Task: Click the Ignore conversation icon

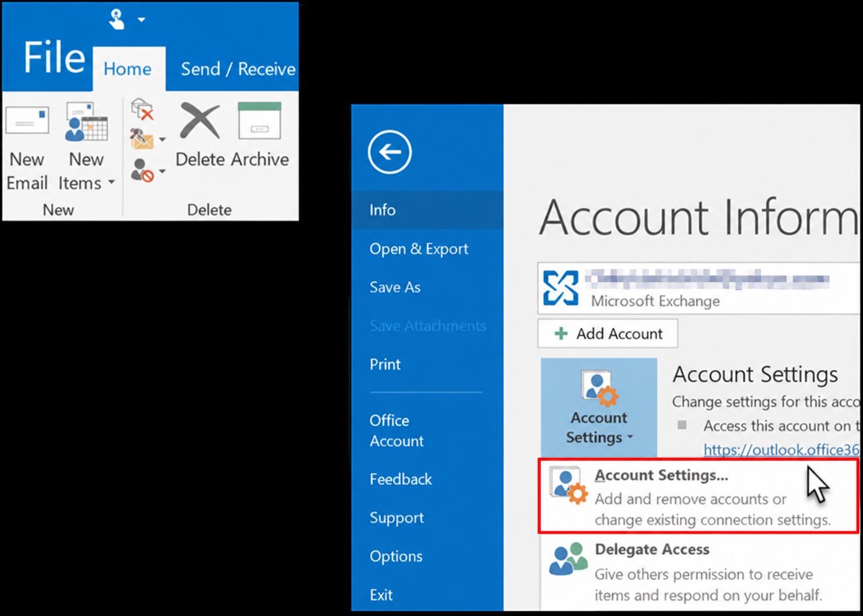Action: click(x=142, y=109)
